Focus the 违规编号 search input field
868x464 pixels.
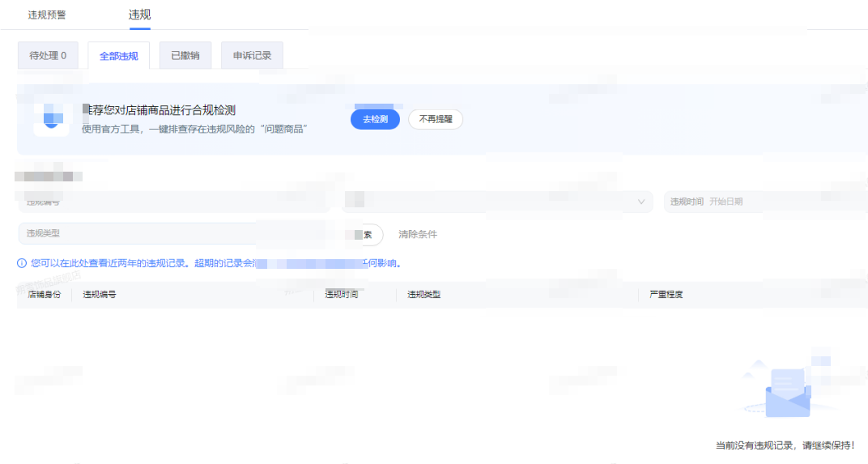coord(174,202)
